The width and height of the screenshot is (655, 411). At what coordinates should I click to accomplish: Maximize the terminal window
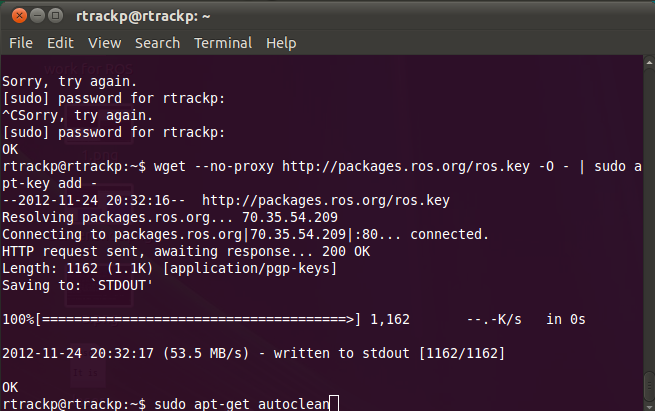click(x=55, y=16)
